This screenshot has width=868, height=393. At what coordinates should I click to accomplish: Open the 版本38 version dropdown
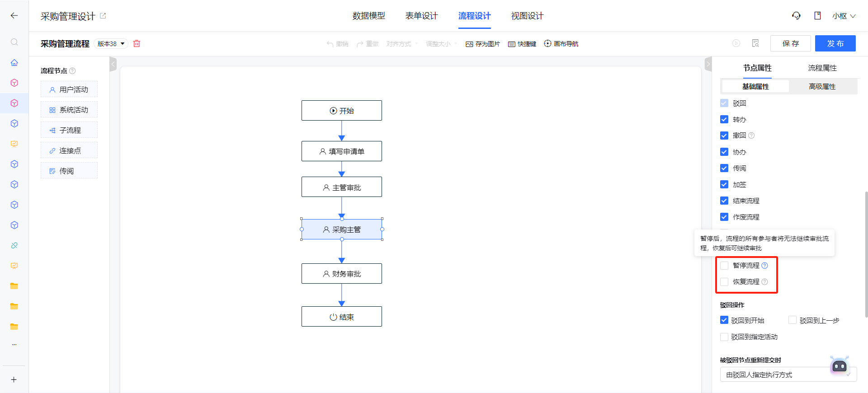click(x=111, y=44)
